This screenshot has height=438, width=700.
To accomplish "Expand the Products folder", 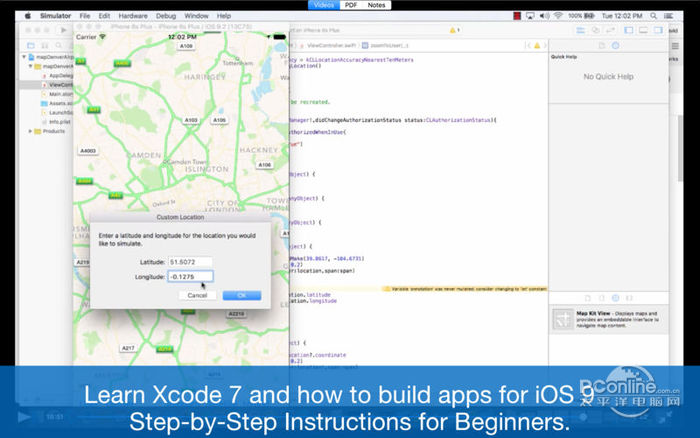I will [x=30, y=131].
